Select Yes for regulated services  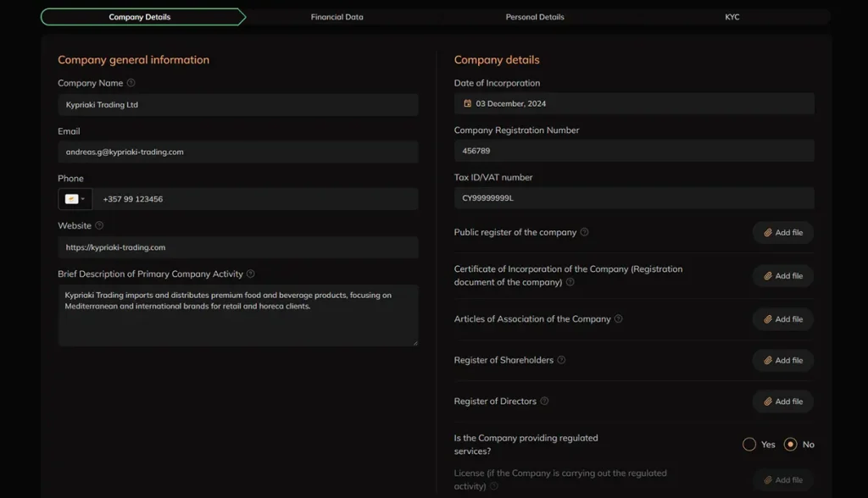click(x=749, y=444)
